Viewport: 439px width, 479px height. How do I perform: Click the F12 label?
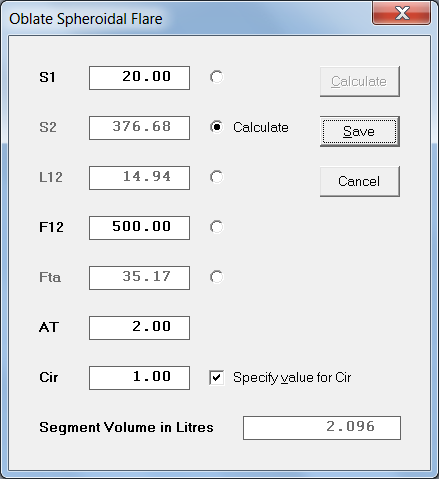click(x=51, y=227)
